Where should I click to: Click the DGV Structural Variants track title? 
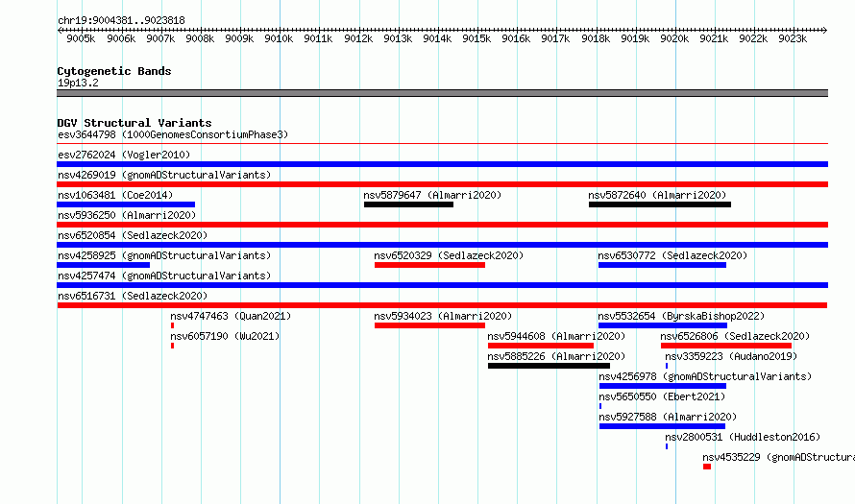click(134, 123)
